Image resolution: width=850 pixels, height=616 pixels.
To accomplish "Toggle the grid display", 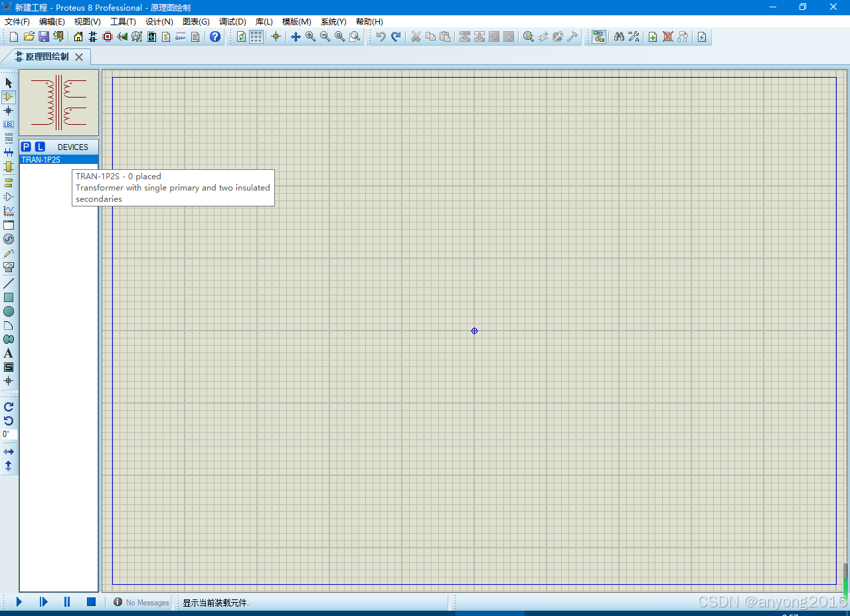I will tap(256, 37).
